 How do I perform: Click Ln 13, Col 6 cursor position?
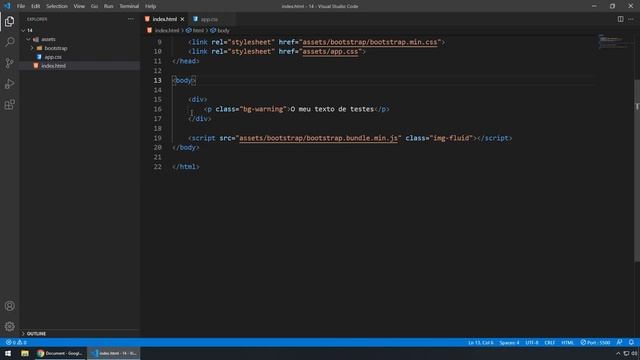(481, 342)
